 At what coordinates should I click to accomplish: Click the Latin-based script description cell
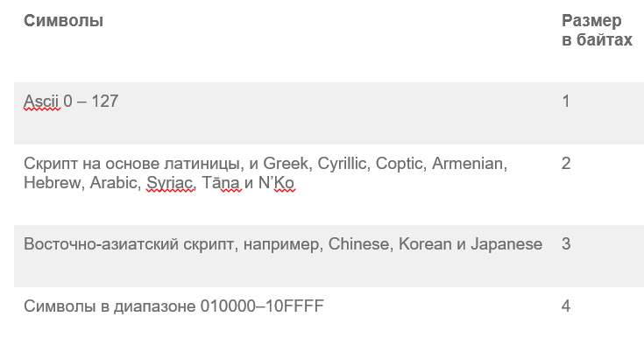(x=265, y=173)
